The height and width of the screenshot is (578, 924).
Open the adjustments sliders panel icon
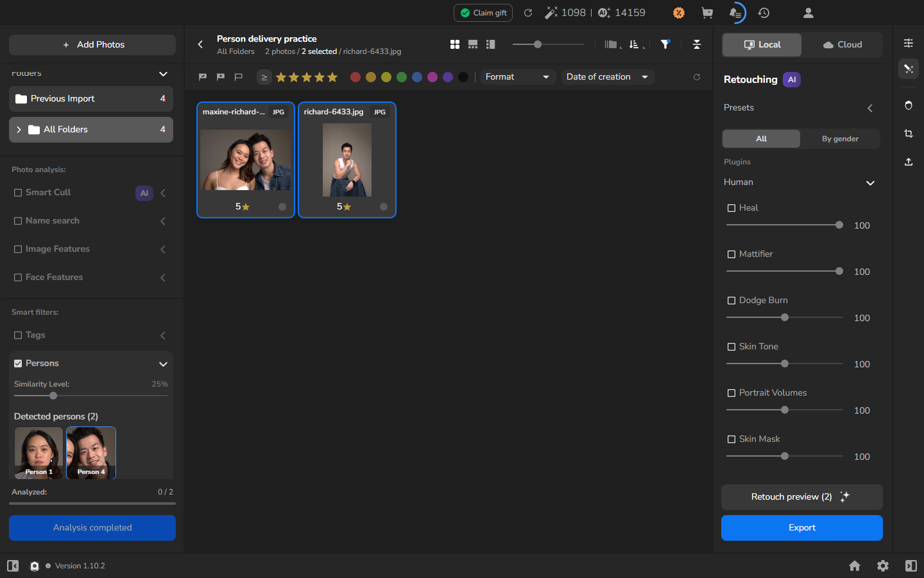click(909, 43)
